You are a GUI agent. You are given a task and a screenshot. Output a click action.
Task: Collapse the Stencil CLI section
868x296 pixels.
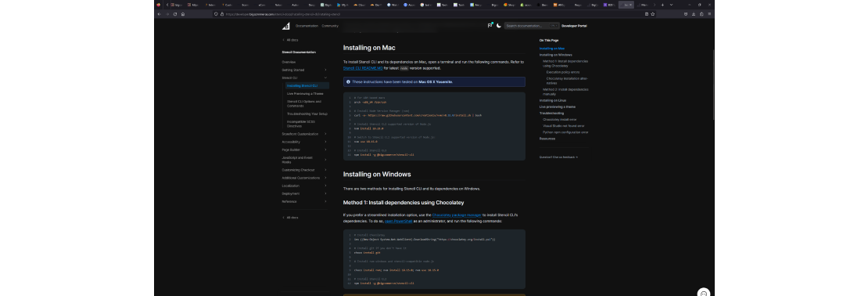[x=304, y=78]
